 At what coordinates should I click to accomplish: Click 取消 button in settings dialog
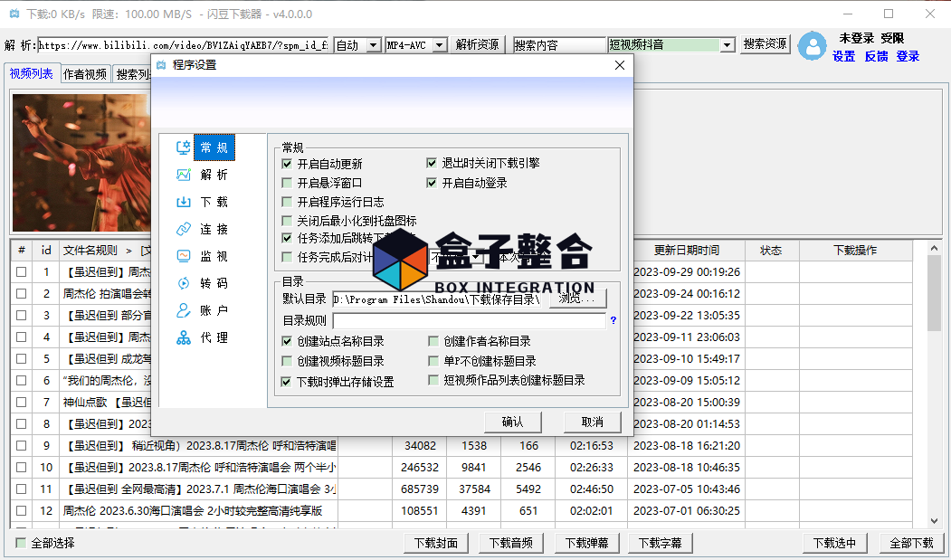[592, 422]
